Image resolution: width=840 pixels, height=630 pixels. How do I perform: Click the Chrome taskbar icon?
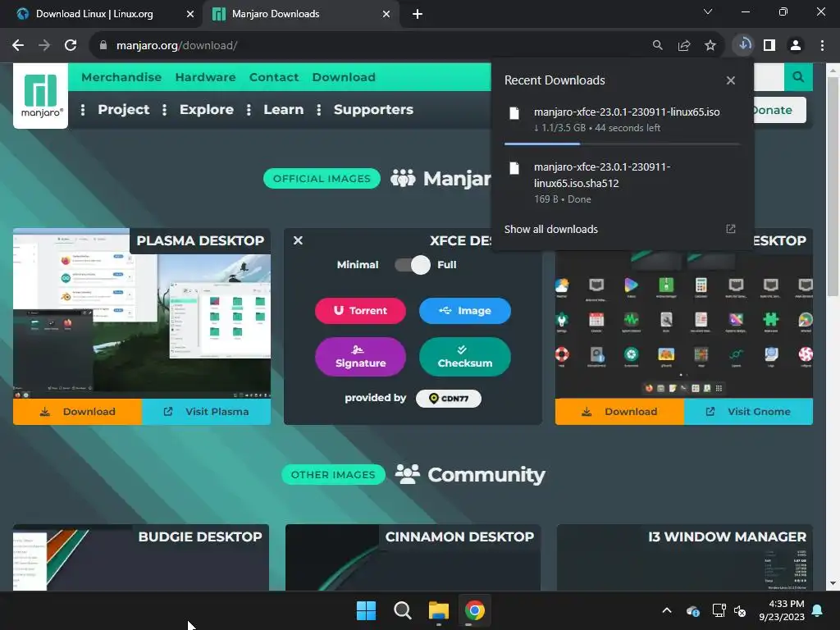tap(474, 610)
